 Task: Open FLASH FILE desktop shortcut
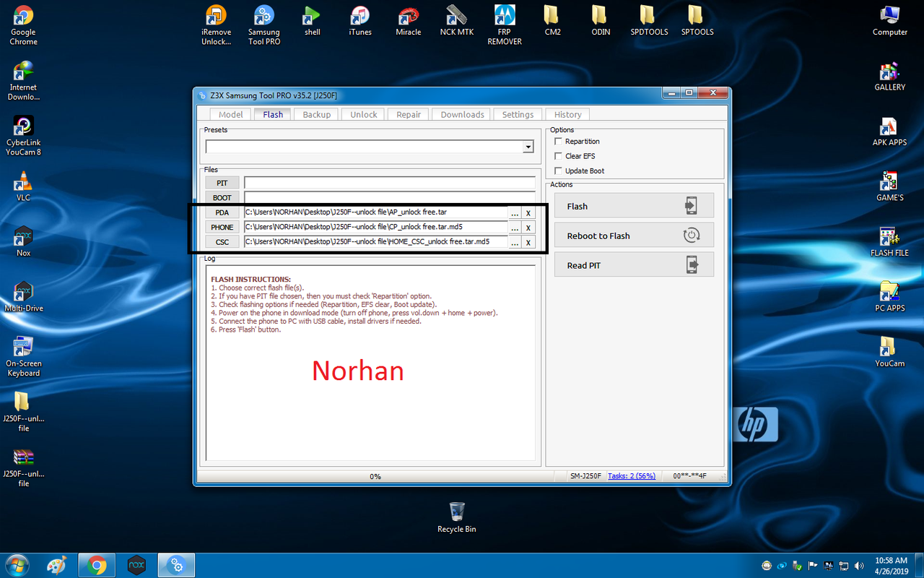[889, 241]
